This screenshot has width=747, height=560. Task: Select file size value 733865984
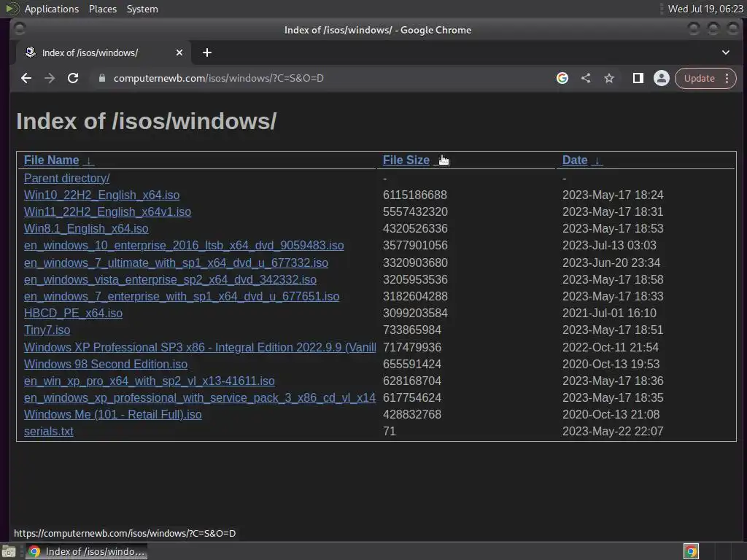click(x=412, y=330)
